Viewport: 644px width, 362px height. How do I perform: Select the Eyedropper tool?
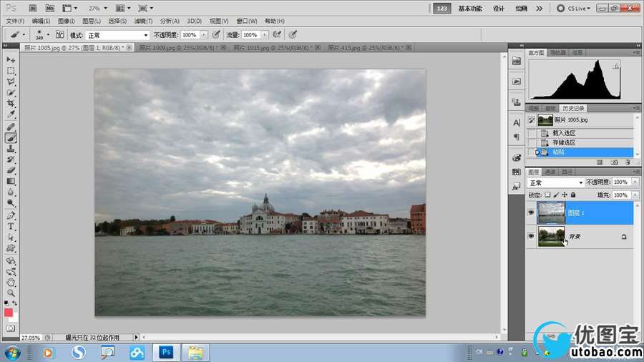coord(11,114)
